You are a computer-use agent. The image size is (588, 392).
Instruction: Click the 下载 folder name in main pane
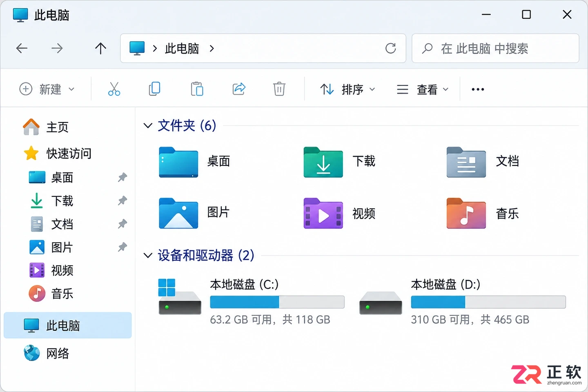[364, 161]
